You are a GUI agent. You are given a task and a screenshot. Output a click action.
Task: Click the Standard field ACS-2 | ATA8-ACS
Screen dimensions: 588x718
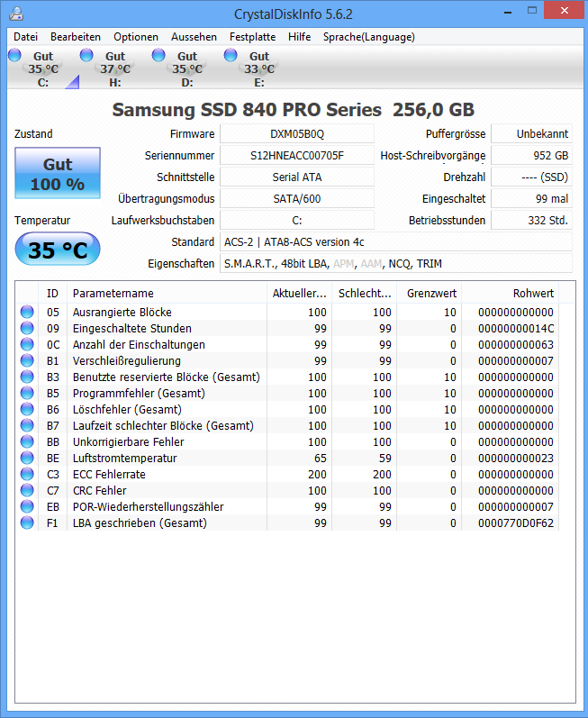tap(396, 241)
